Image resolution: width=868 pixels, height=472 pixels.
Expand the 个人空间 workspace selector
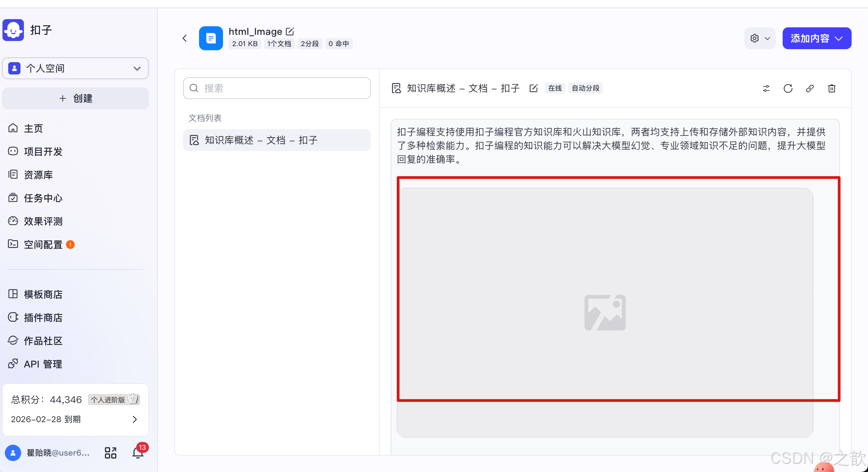click(x=137, y=68)
